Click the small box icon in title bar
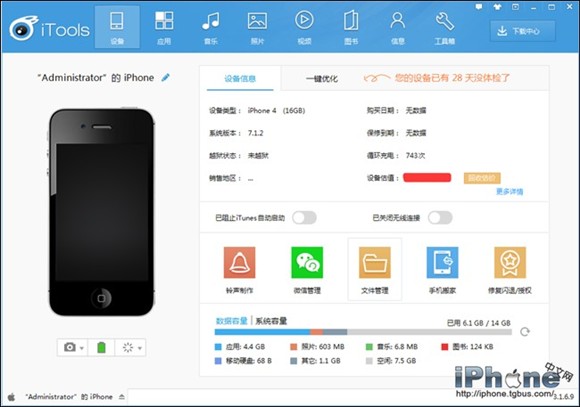The height and width of the screenshot is (407, 580). pos(515,7)
